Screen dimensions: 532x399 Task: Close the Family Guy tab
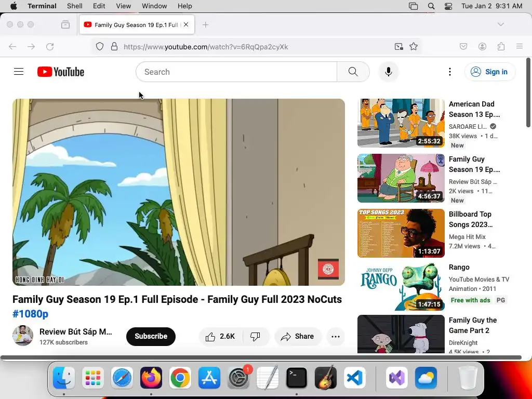point(186,24)
